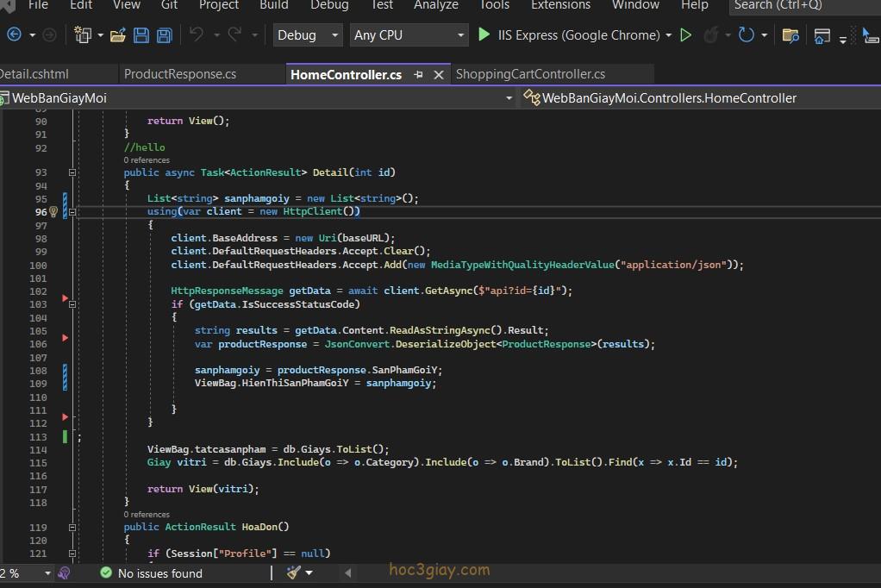Expand the WebBanGiayMoi project scope dropdown
The width and height of the screenshot is (881, 588).
[509, 98]
